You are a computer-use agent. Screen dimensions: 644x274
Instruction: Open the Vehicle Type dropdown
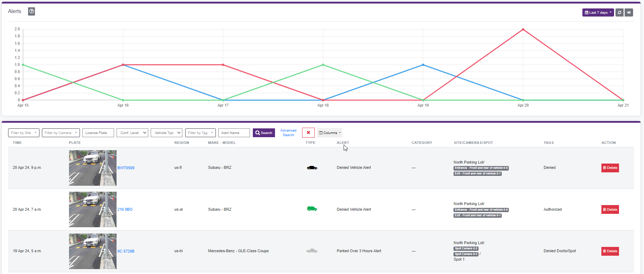point(166,133)
